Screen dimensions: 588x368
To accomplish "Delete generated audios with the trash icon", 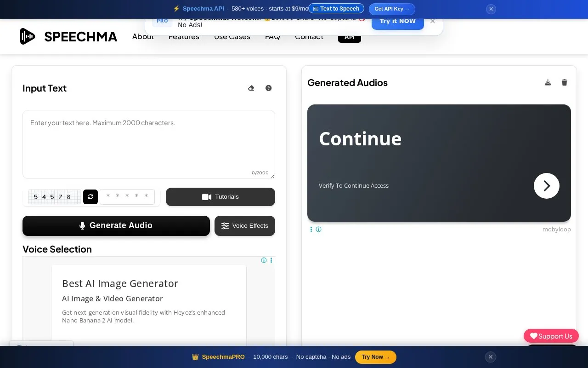I will (x=565, y=82).
